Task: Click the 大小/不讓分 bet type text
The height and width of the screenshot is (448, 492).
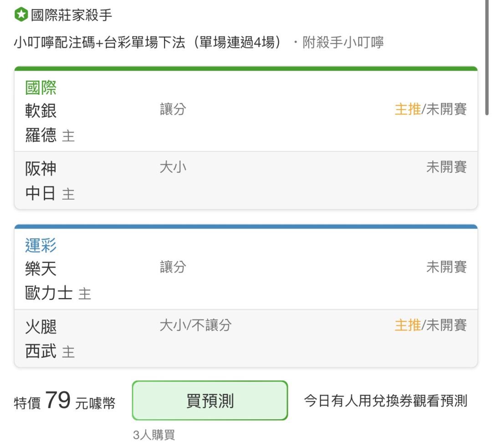Action: click(x=195, y=325)
